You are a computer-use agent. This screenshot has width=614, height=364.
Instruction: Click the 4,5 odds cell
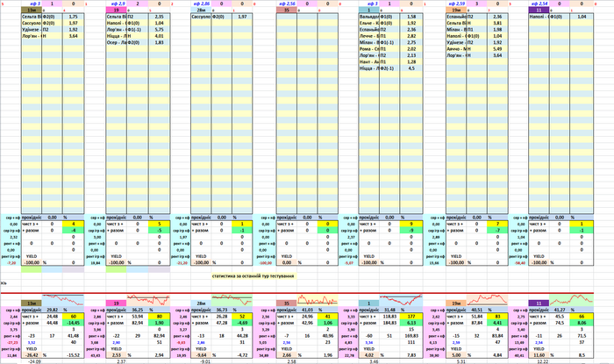click(411, 68)
